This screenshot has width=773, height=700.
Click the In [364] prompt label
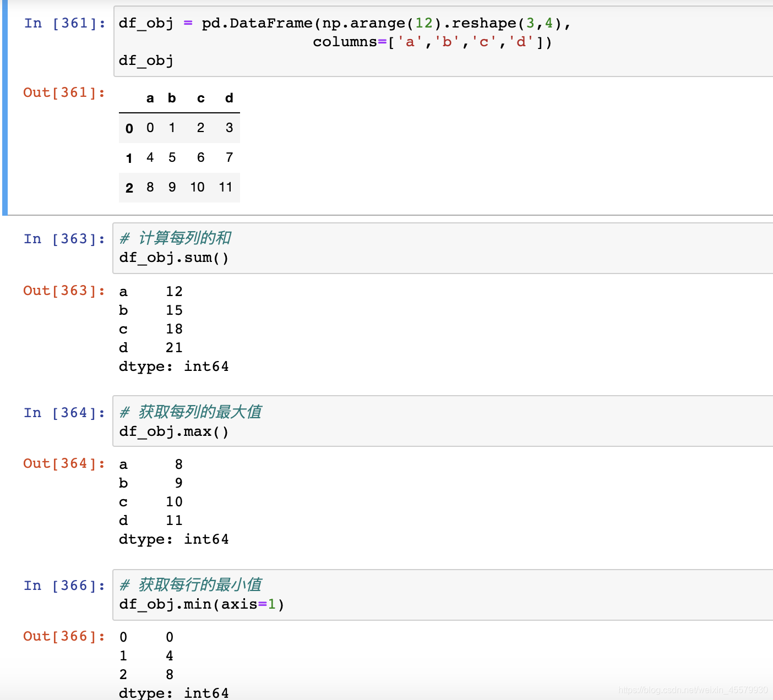[64, 413]
